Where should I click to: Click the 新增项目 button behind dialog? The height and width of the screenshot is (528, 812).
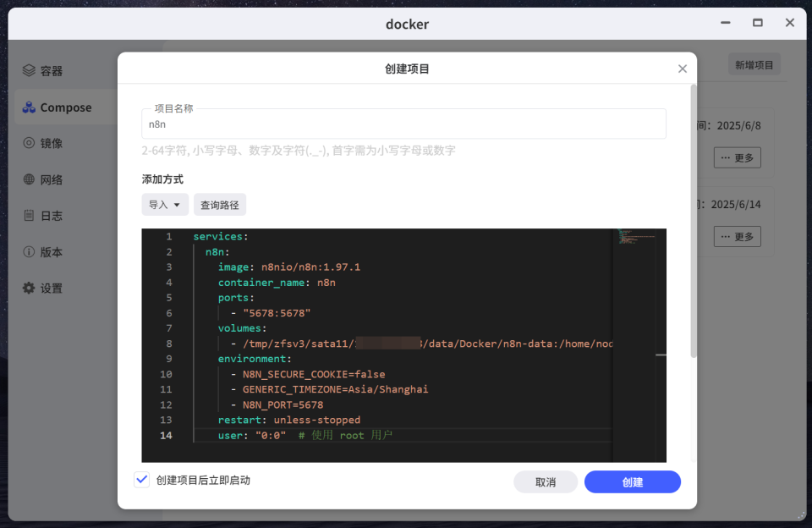pyautogui.click(x=754, y=65)
